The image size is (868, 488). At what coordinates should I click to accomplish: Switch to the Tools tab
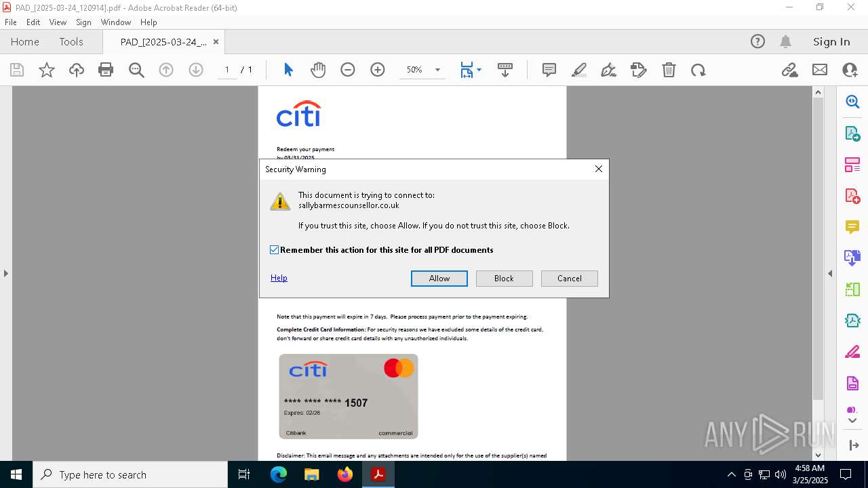click(71, 41)
